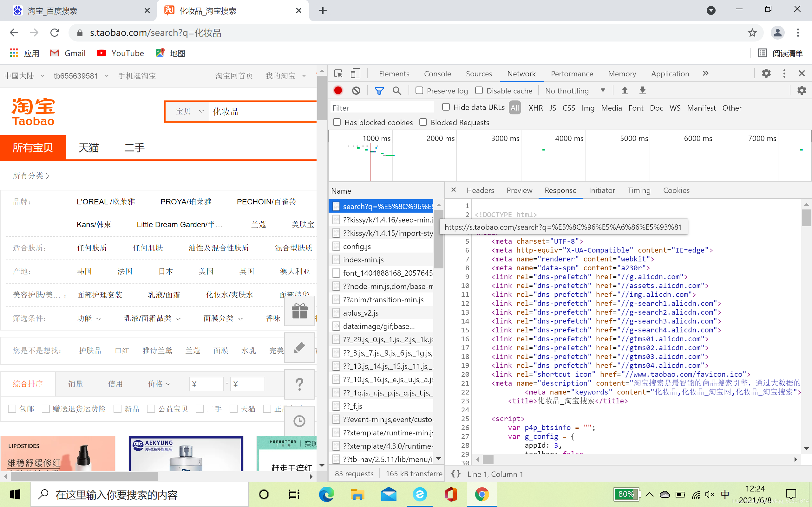The image size is (812, 507).
Task: Click the Record network log button
Action: click(x=338, y=91)
